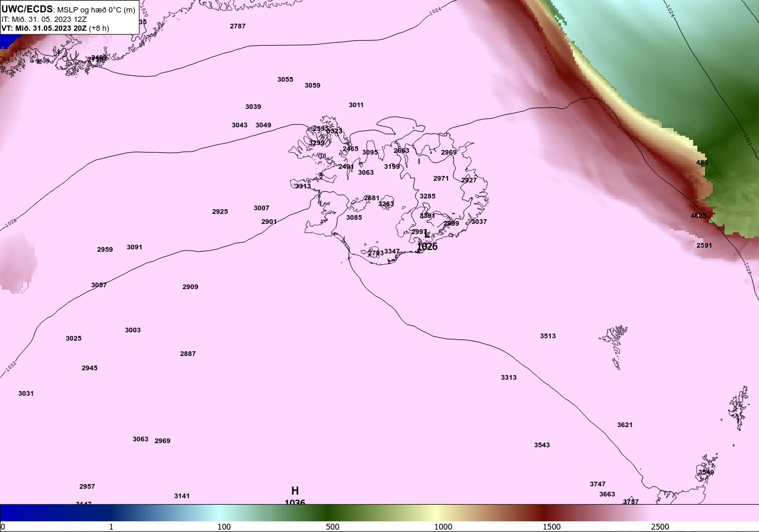The width and height of the screenshot is (759, 532).
Task: Click the 3055 height value
Action: [285, 79]
